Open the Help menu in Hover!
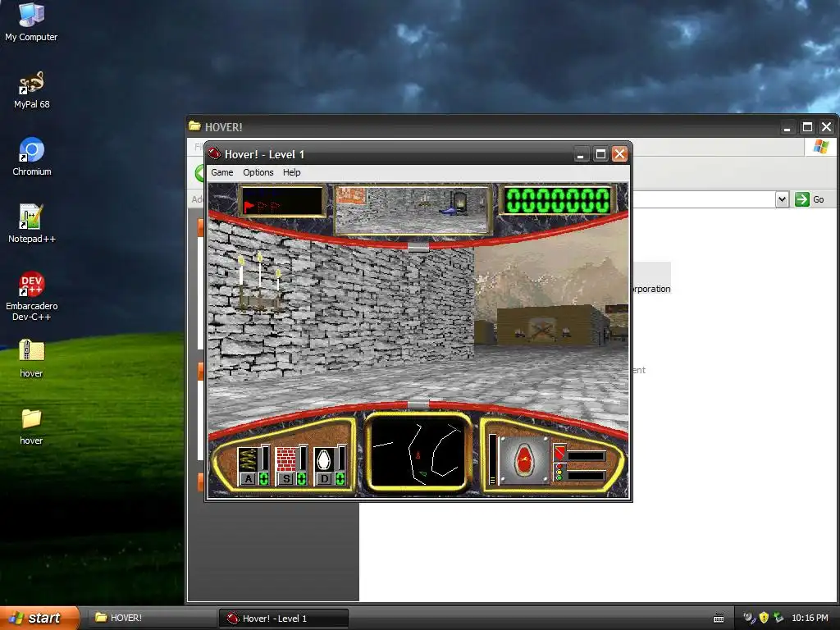Image resolution: width=840 pixels, height=630 pixels. point(291,172)
